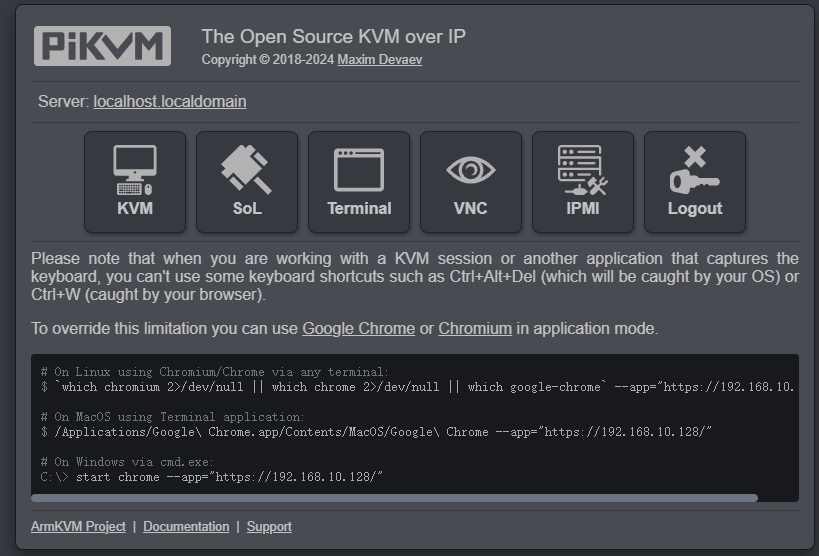The width and height of the screenshot is (819, 556).
Task: Visit the ArmKVM Project footer link
Action: tap(78, 527)
